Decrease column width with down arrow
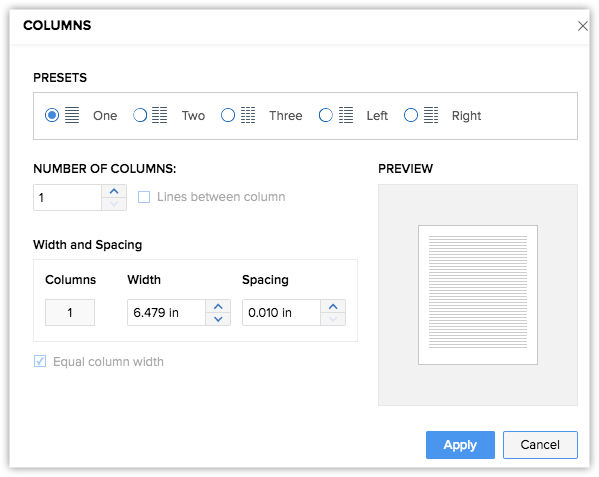Viewport: 599px width, 477px height. pos(218,319)
